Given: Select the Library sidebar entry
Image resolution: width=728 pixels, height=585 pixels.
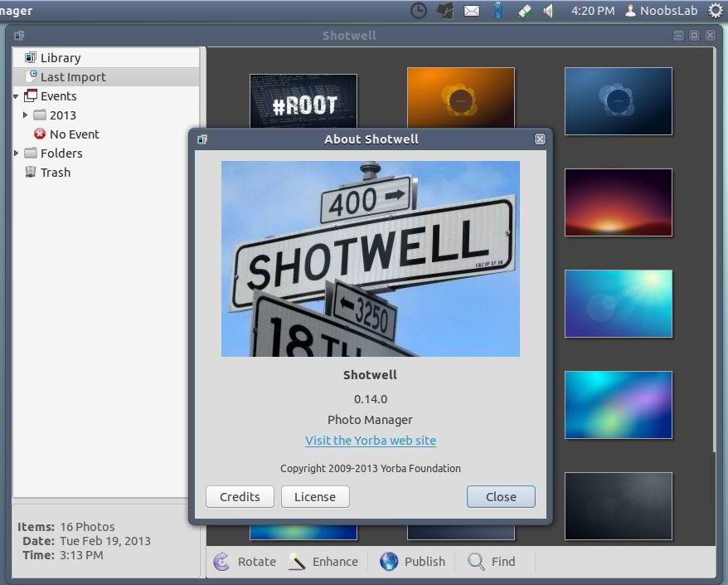Looking at the screenshot, I should (x=106, y=57).
